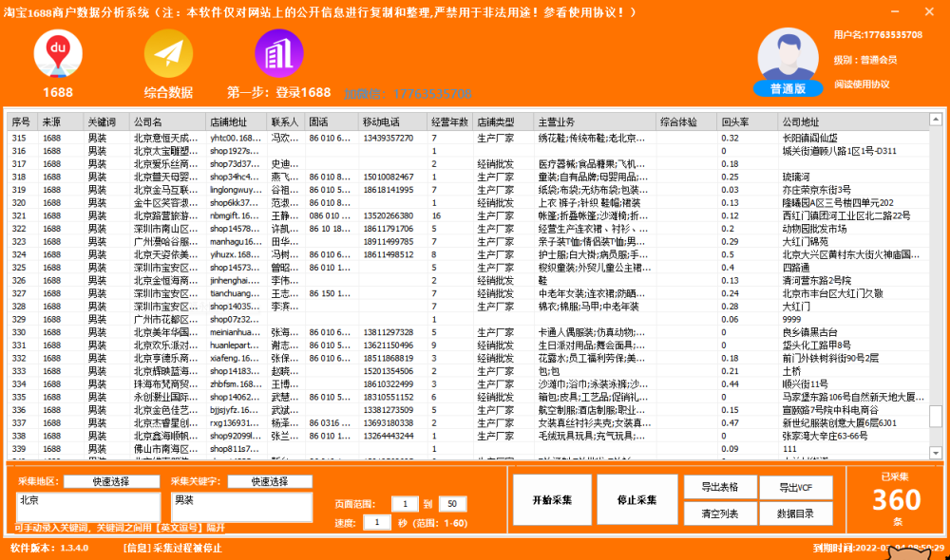950x560 pixels.
Task: Select row 338 address 张家湾大辛庄63-66号
Action: coord(825,436)
